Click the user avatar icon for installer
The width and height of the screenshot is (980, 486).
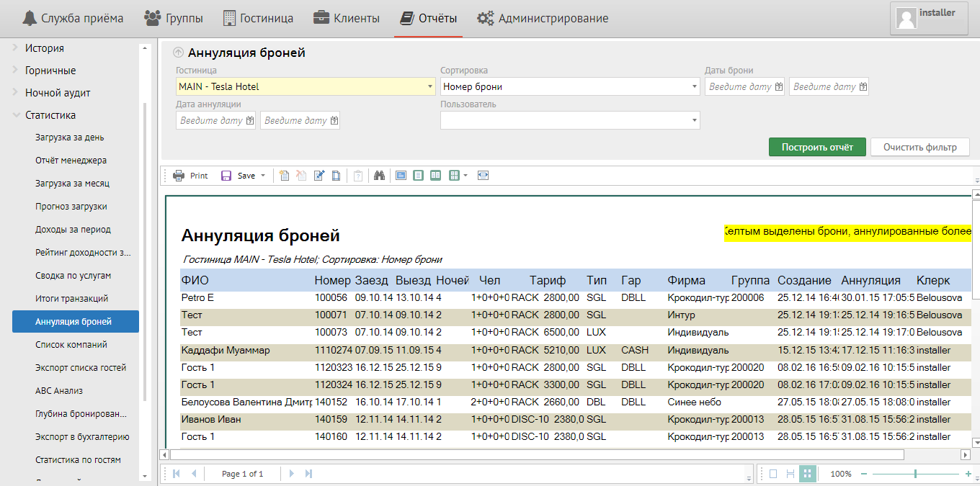click(906, 19)
